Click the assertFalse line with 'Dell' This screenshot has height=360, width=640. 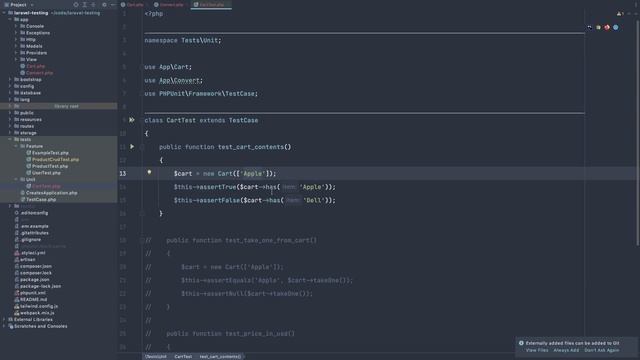pyautogui.click(x=255, y=200)
